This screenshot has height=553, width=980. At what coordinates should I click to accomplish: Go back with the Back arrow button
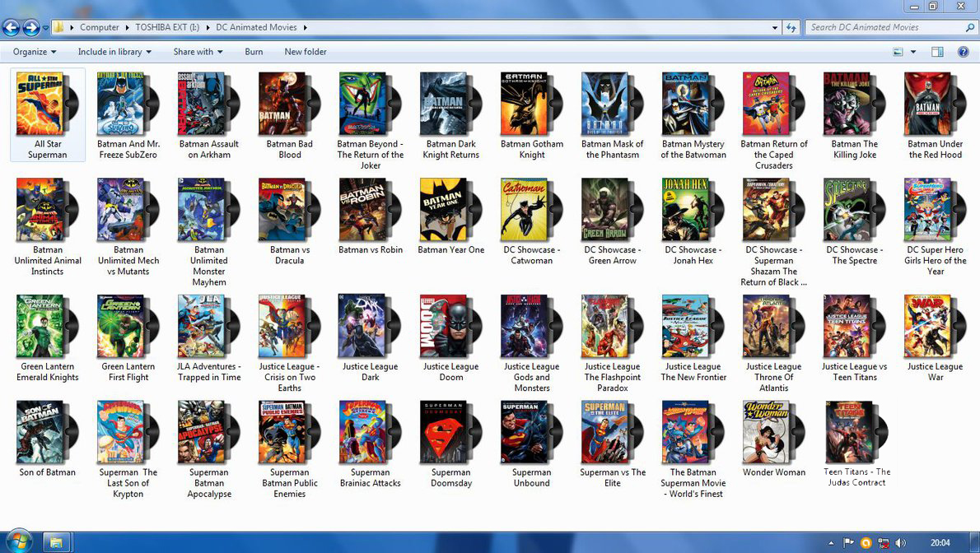pos(12,27)
